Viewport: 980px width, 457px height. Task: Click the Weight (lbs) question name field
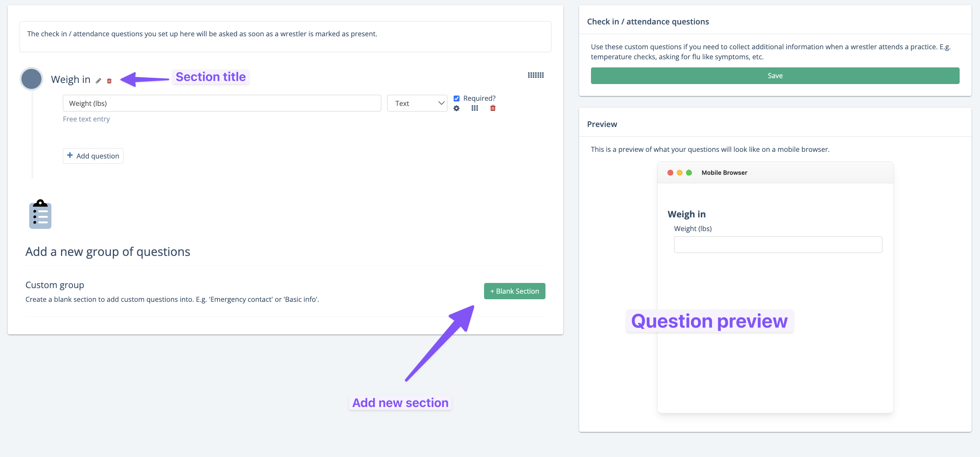[x=222, y=103]
